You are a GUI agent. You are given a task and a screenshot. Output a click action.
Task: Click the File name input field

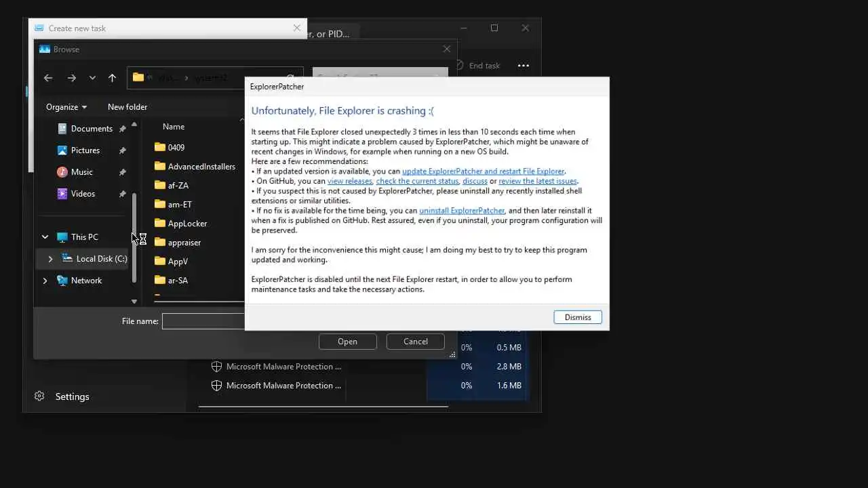click(x=203, y=321)
